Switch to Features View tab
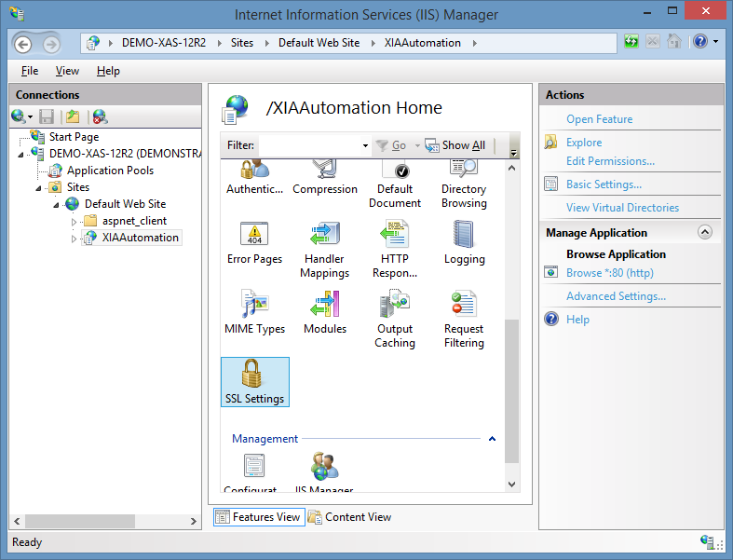This screenshot has width=733, height=560. pyautogui.click(x=259, y=517)
